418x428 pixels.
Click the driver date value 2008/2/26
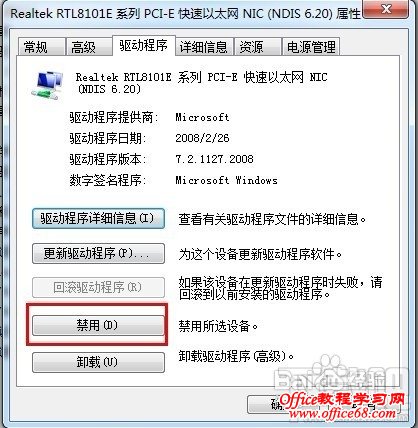click(202, 138)
